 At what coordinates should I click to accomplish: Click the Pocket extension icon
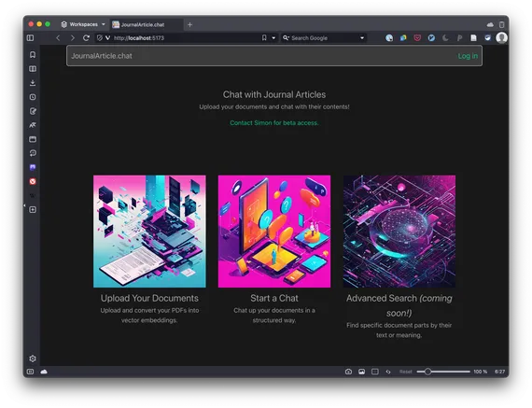(x=417, y=37)
